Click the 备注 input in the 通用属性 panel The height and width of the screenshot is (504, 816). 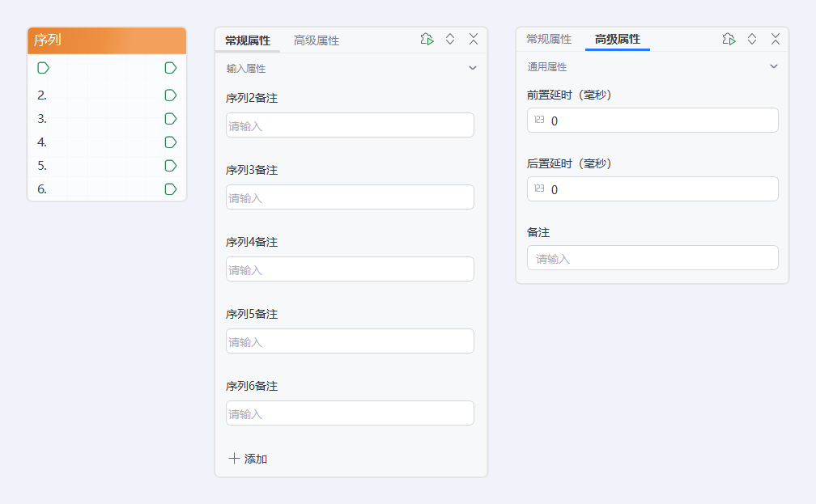pos(652,258)
